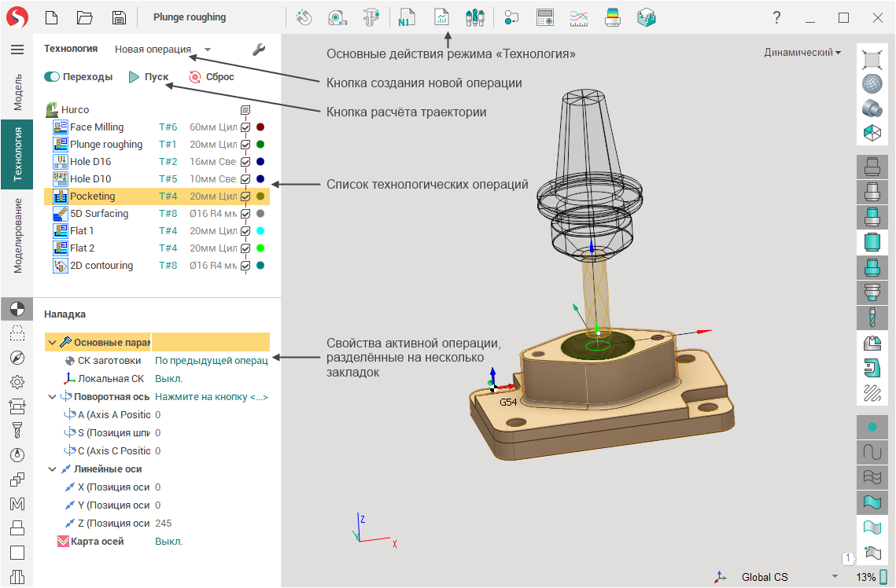The height and width of the screenshot is (588, 896).
Task: Open the hamburger menu in left sidebar
Action: (x=17, y=50)
